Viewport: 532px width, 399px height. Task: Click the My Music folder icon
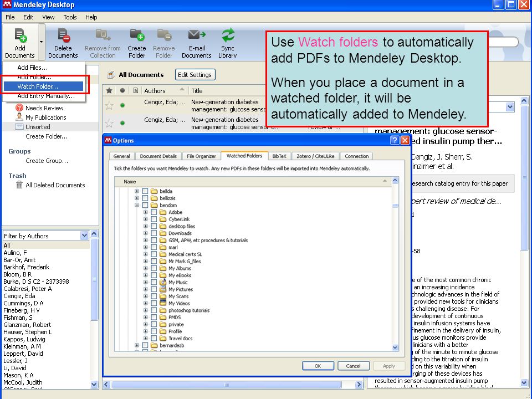[x=163, y=282]
